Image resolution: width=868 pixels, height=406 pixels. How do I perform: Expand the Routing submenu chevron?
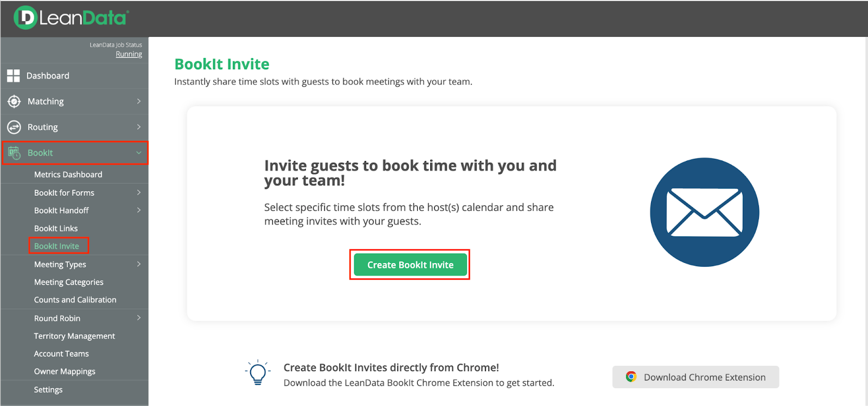[x=139, y=127]
